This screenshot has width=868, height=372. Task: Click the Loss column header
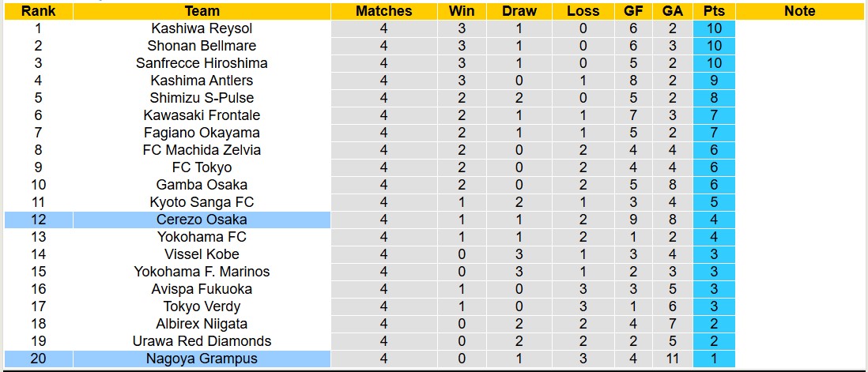pos(583,11)
